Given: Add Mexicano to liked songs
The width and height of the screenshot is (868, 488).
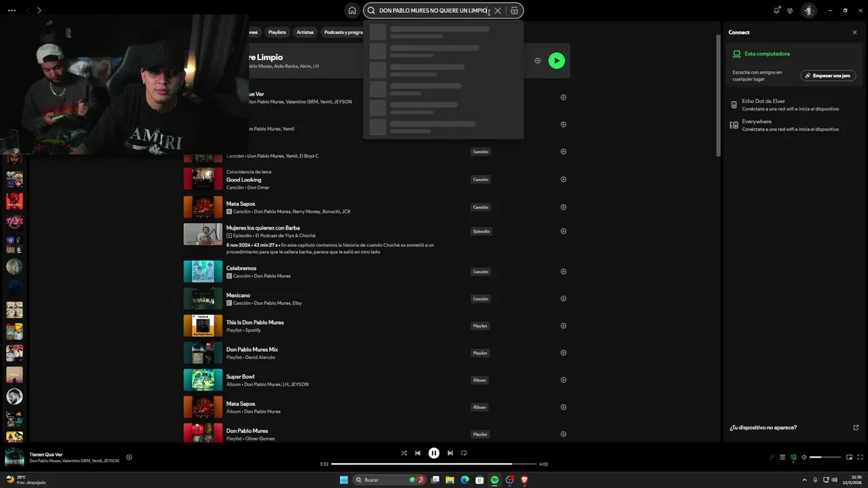Looking at the screenshot, I should (564, 298).
